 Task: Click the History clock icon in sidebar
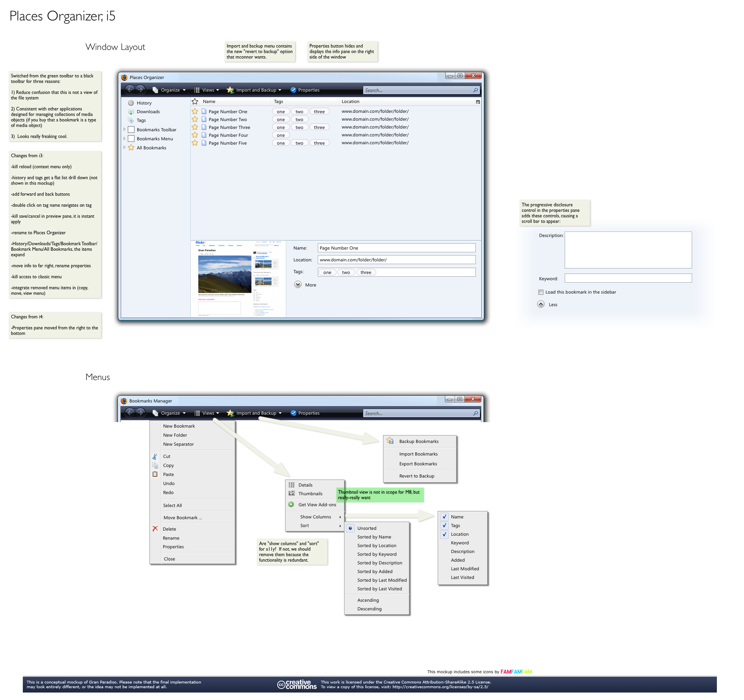tap(131, 103)
